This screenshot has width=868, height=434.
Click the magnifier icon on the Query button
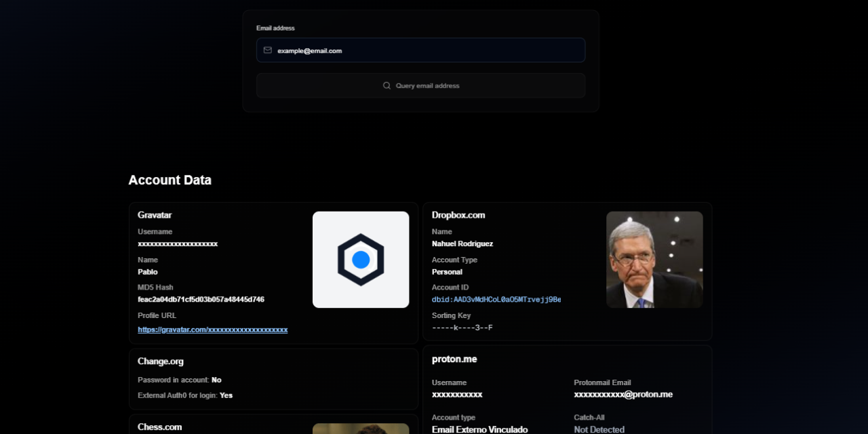coord(387,85)
